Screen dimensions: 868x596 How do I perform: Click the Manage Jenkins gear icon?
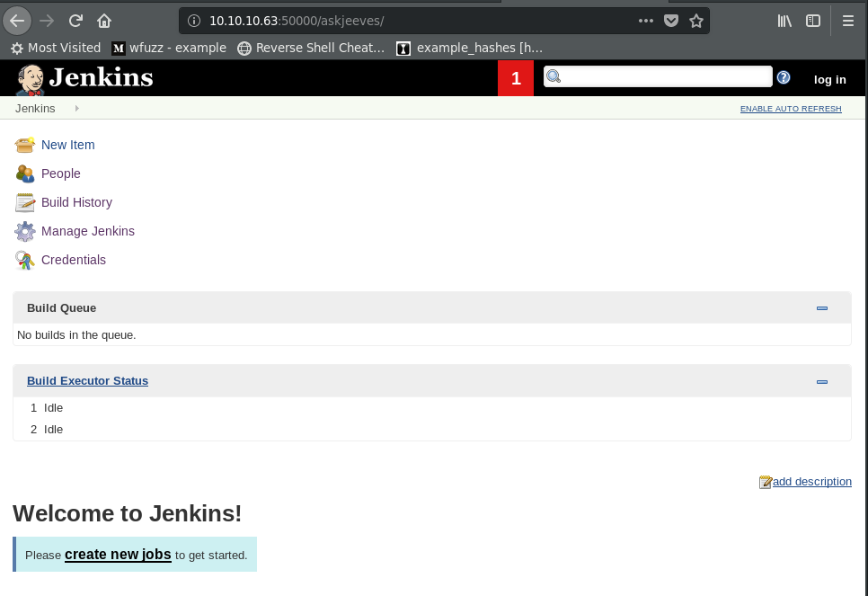tap(24, 231)
